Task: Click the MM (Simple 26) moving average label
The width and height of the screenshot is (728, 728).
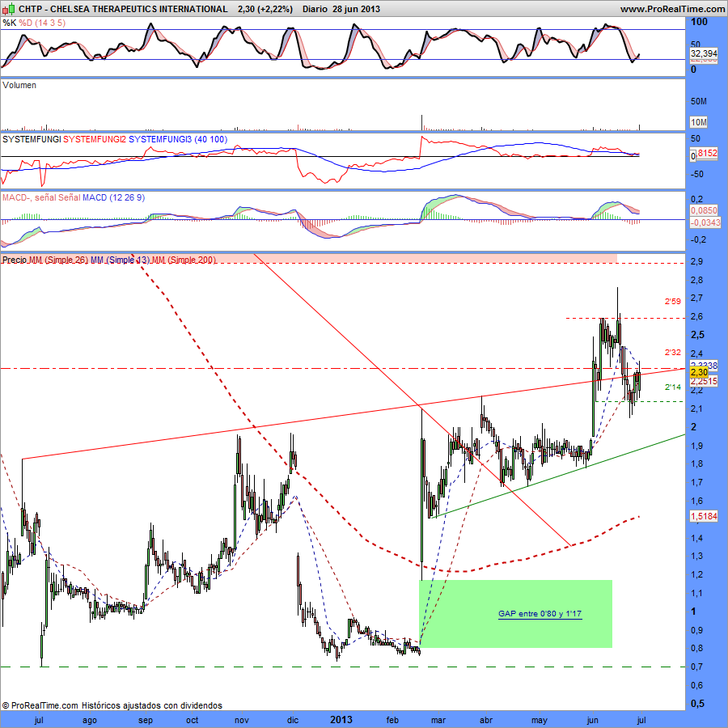Action: coord(58,260)
